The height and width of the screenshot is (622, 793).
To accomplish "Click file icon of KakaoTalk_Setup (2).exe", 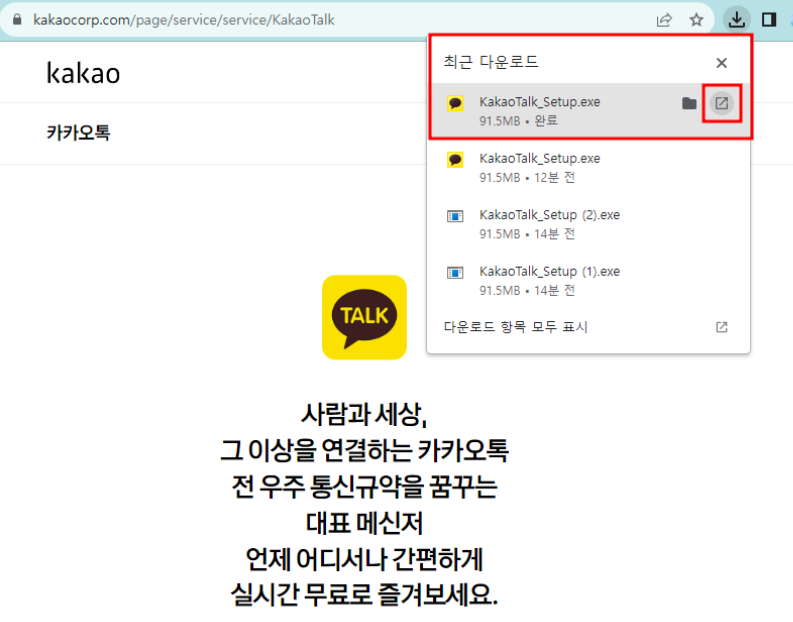I will [455, 216].
